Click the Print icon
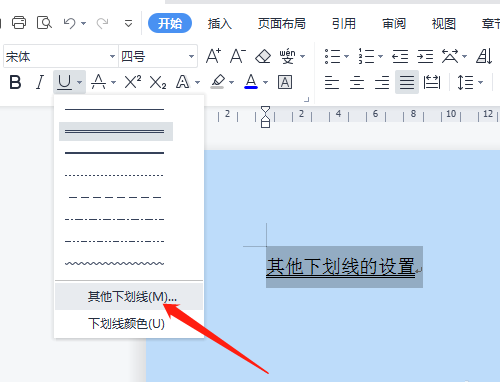The width and height of the screenshot is (500, 382). click(19, 23)
